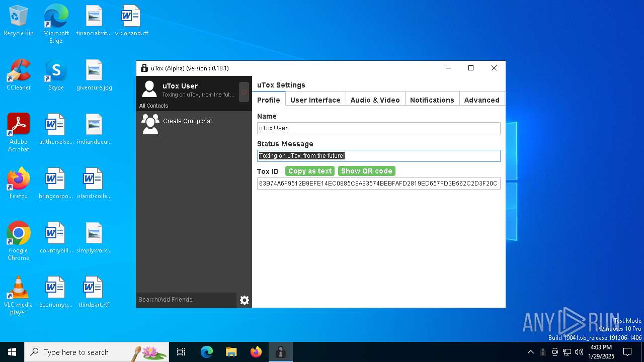Open the User Interface tab
The image size is (644, 362).
pos(315,100)
